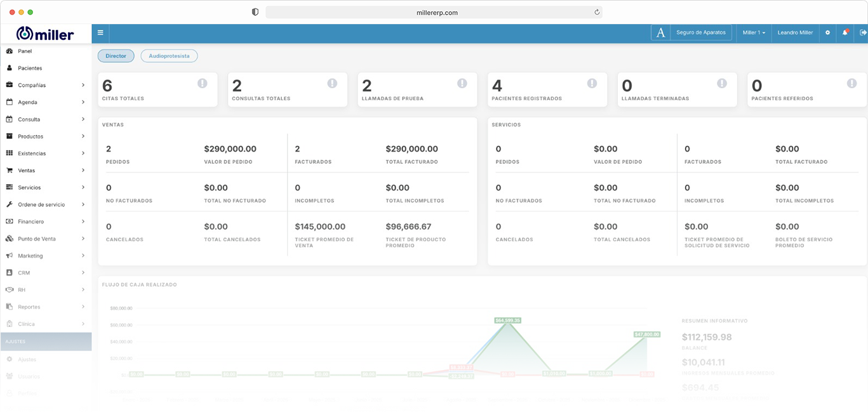Expand the Financiero submenu chevron
The height and width of the screenshot is (412, 868).
point(83,222)
